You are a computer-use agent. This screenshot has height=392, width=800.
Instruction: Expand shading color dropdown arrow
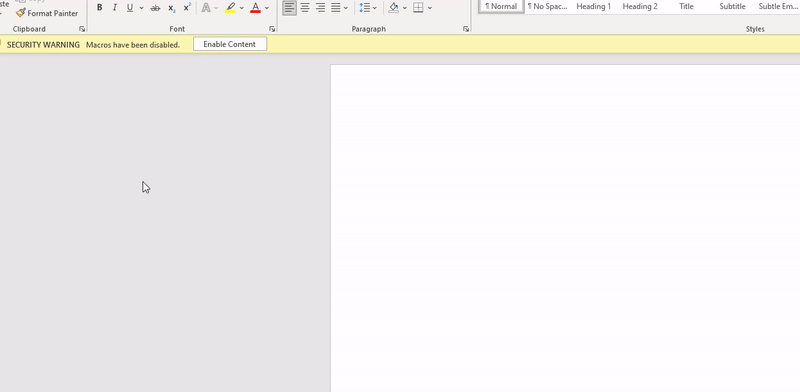[x=405, y=8]
